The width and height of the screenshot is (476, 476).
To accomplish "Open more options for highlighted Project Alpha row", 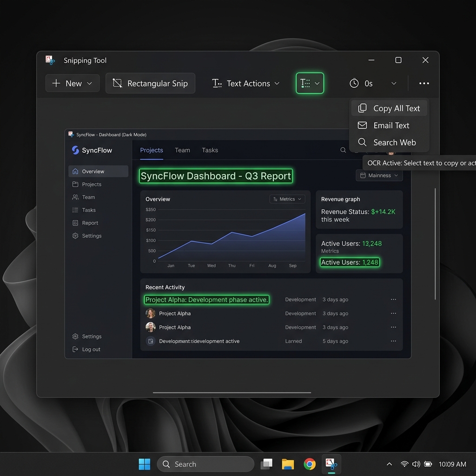I will tap(393, 299).
